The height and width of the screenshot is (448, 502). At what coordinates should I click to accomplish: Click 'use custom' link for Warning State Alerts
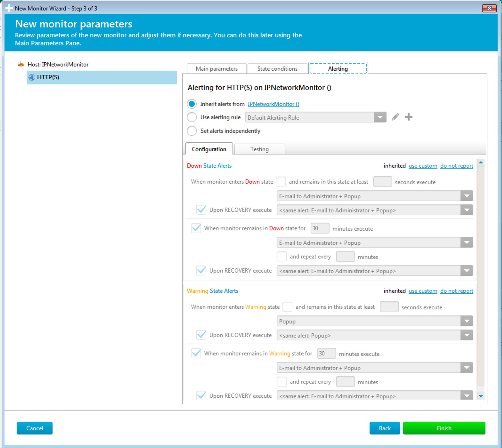pos(423,291)
